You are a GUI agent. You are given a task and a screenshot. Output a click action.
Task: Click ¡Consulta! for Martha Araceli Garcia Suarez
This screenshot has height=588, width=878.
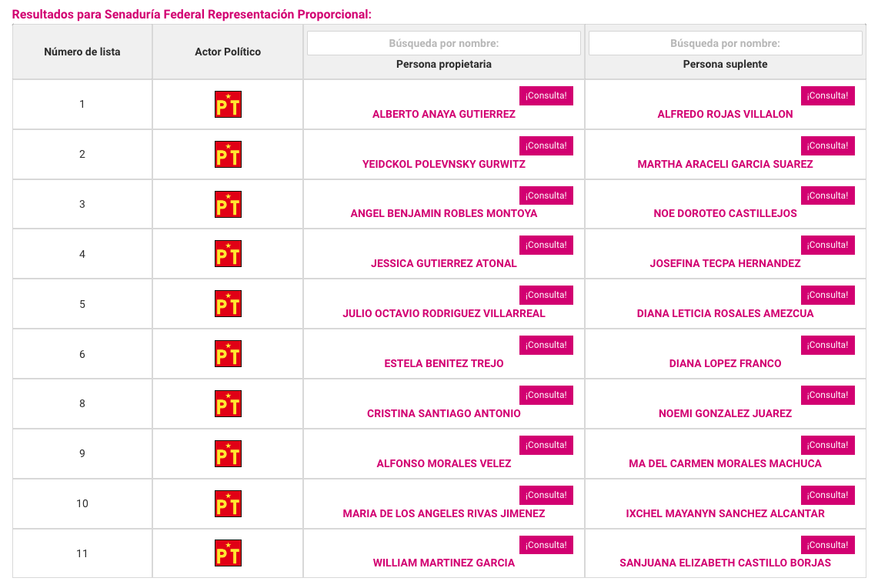click(828, 145)
